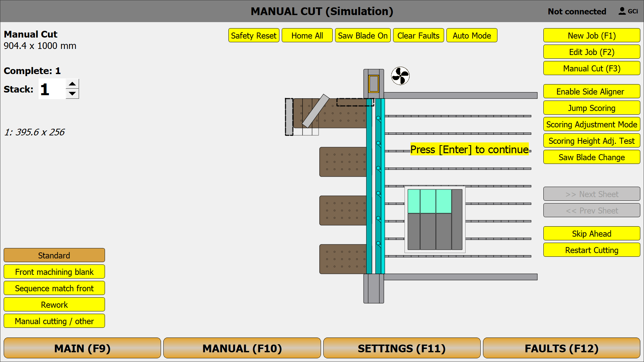Enter Scoring Adjustment Mode

pos(591,124)
